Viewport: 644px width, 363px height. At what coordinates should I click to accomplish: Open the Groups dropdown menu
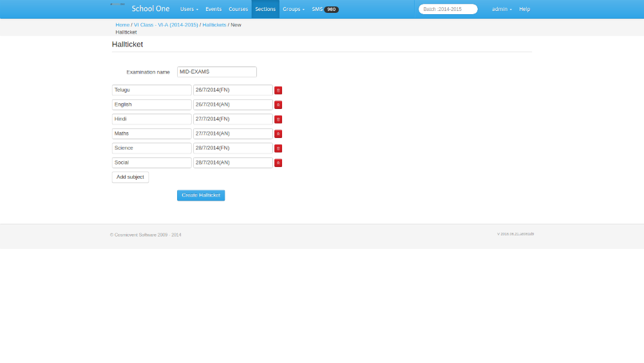tap(293, 10)
